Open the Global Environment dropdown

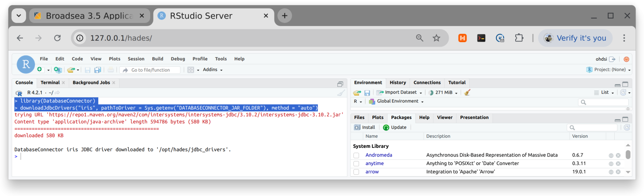click(397, 101)
